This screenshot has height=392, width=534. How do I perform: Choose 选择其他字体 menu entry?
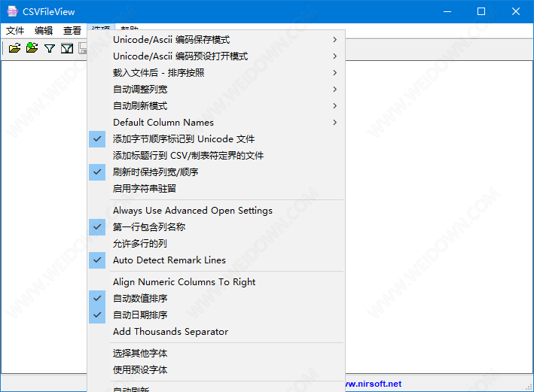(x=140, y=354)
